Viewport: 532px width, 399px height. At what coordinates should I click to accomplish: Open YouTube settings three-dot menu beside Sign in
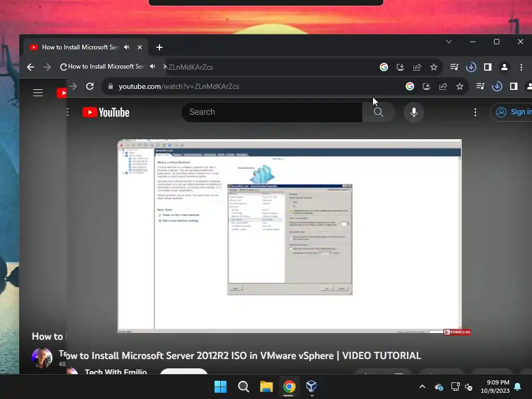[x=475, y=112]
